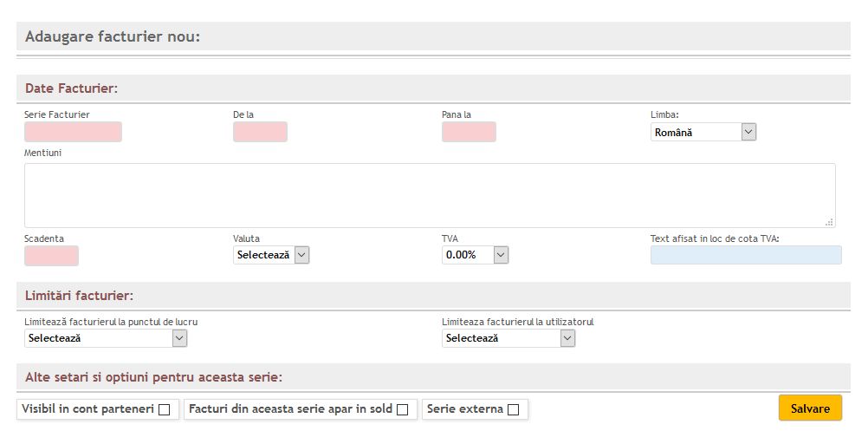Expand the TVA percentage dropdown
This screenshot has height=431, width=868.
point(475,255)
